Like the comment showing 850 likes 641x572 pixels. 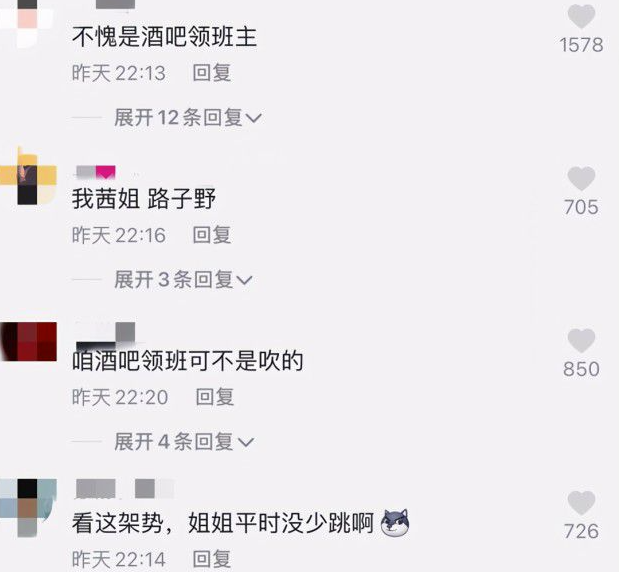click(x=581, y=341)
